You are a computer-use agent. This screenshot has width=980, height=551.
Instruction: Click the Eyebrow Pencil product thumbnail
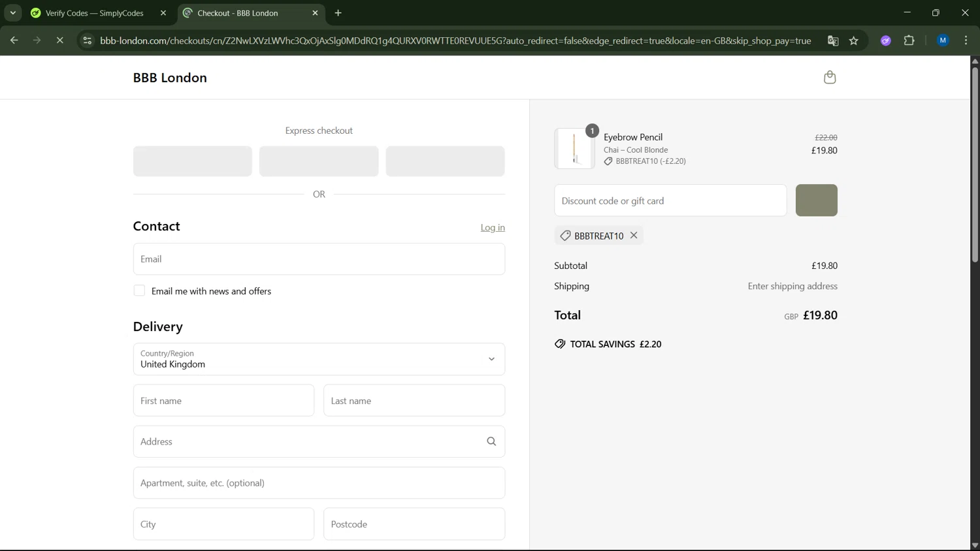coord(574,148)
